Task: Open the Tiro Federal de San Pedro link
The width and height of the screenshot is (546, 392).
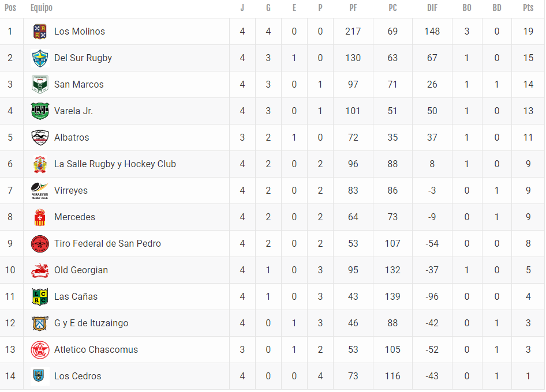Action: [x=107, y=243]
